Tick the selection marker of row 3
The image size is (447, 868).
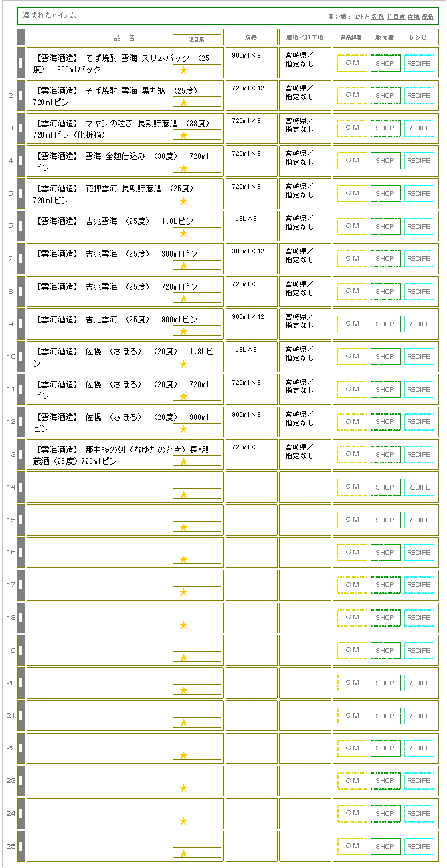tap(21, 128)
